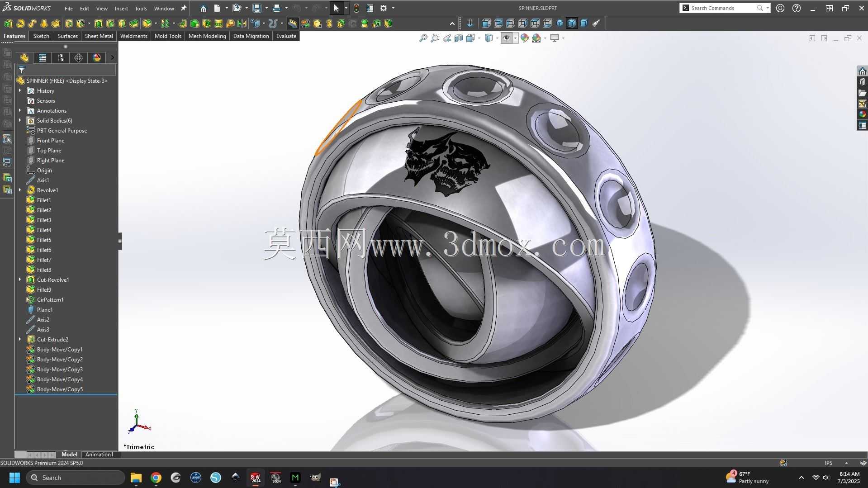This screenshot has width=868, height=488.
Task: Open the Options gear dropdown arrow
Action: [x=393, y=8]
